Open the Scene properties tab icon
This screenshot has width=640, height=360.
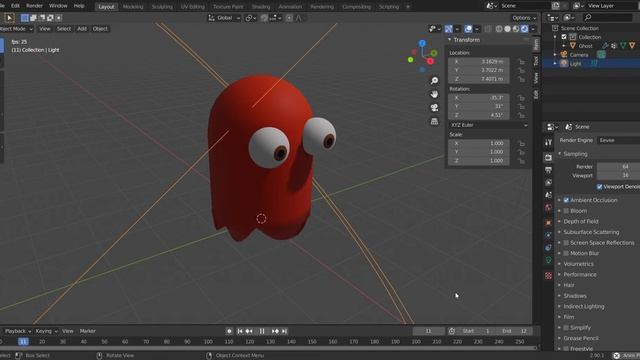(x=548, y=195)
